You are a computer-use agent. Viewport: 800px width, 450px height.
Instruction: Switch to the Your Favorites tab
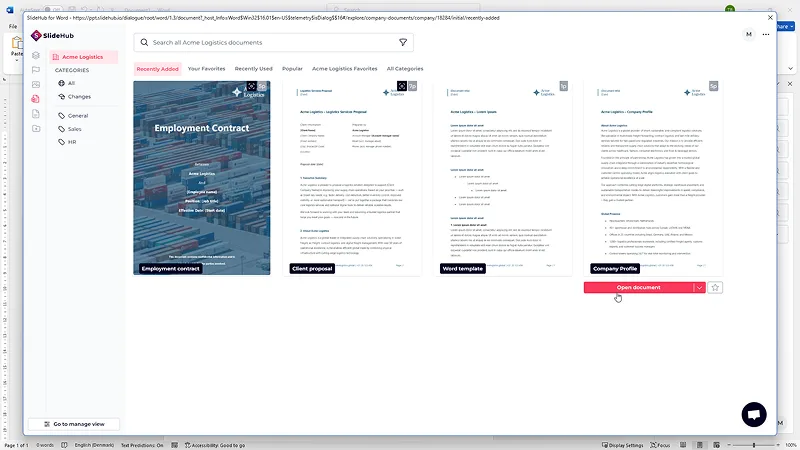tap(206, 69)
